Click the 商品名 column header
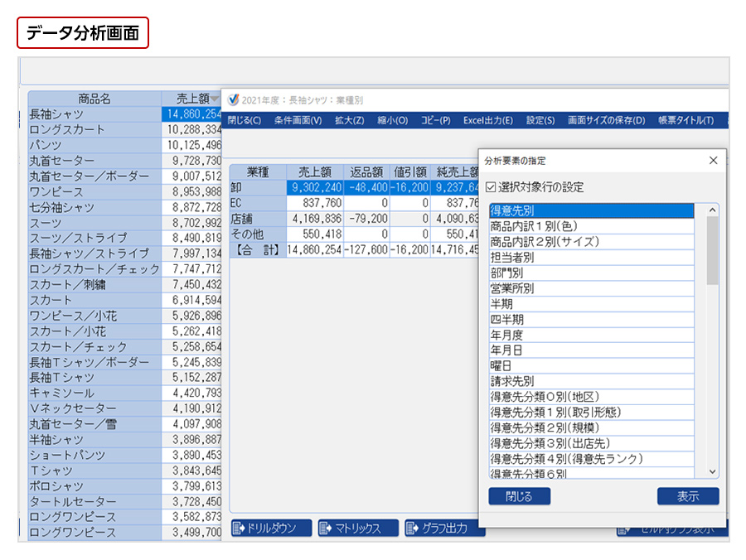This screenshot has width=746, height=560. 94,99
